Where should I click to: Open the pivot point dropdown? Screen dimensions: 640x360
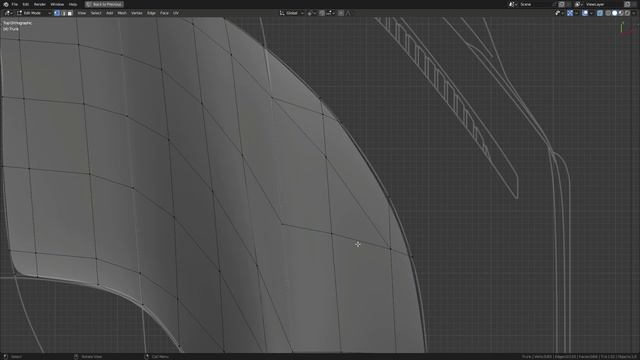point(311,13)
